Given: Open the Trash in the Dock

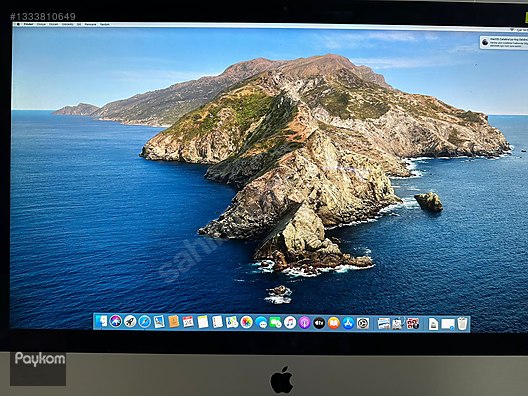Looking at the screenshot, I should (x=463, y=324).
